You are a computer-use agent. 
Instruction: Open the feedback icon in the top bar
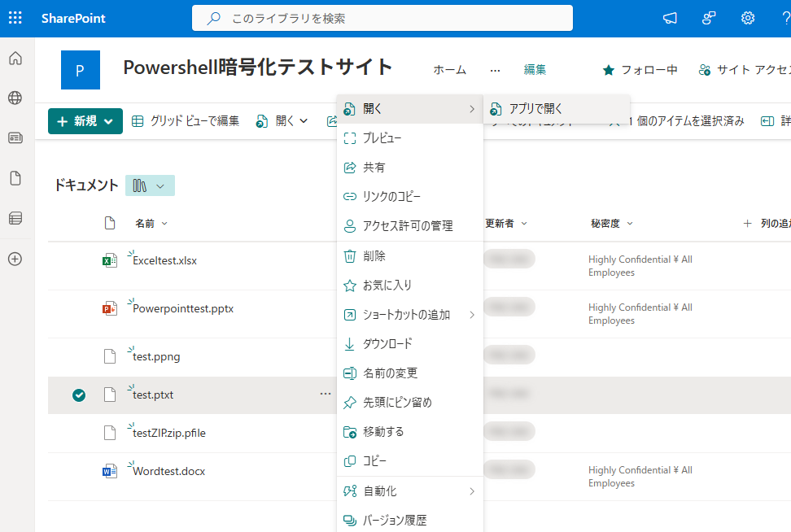pos(708,18)
